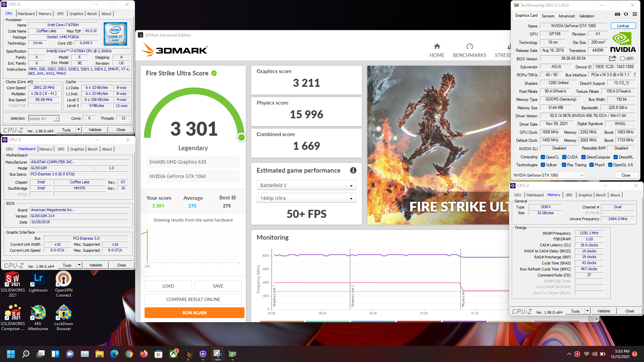Open the Bench tab in Memory CPU-Z window
This screenshot has width=644, height=362.
[601, 195]
